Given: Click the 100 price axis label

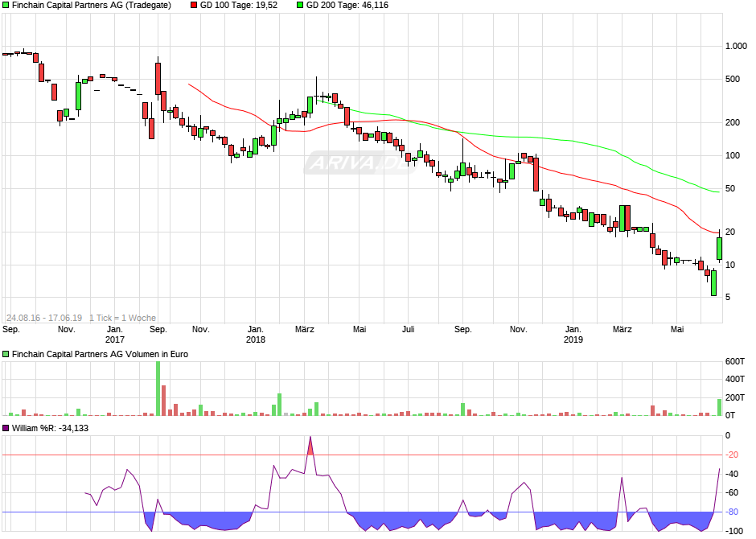Looking at the screenshot, I should [x=733, y=155].
